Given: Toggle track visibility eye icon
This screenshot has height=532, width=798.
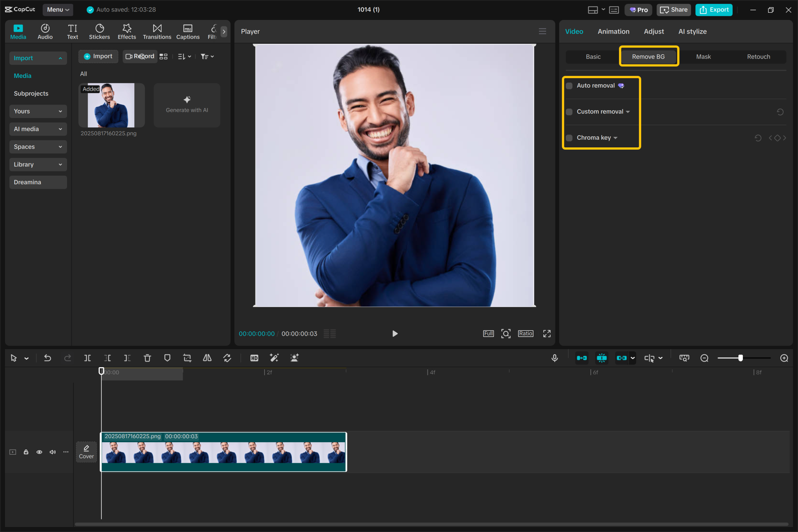Looking at the screenshot, I should tap(39, 452).
